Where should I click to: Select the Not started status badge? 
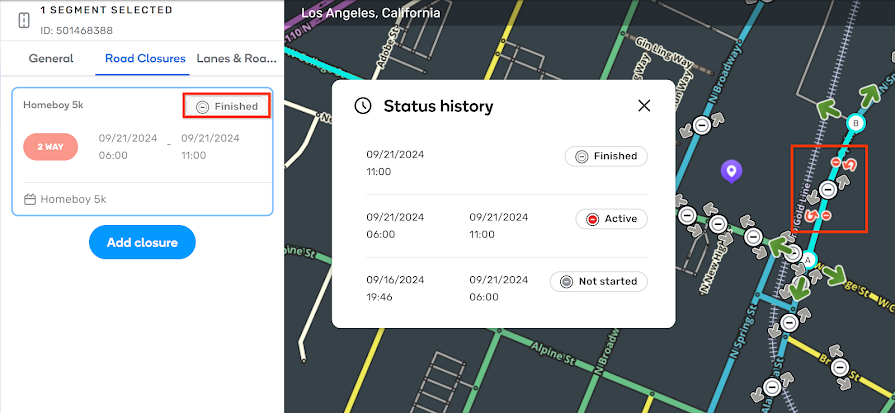click(x=598, y=282)
